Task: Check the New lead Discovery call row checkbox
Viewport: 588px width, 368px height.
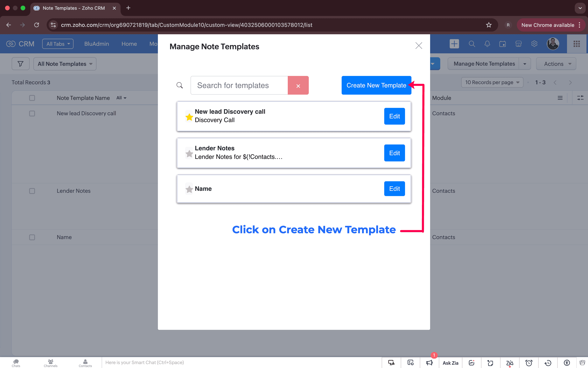Action: coord(32,113)
